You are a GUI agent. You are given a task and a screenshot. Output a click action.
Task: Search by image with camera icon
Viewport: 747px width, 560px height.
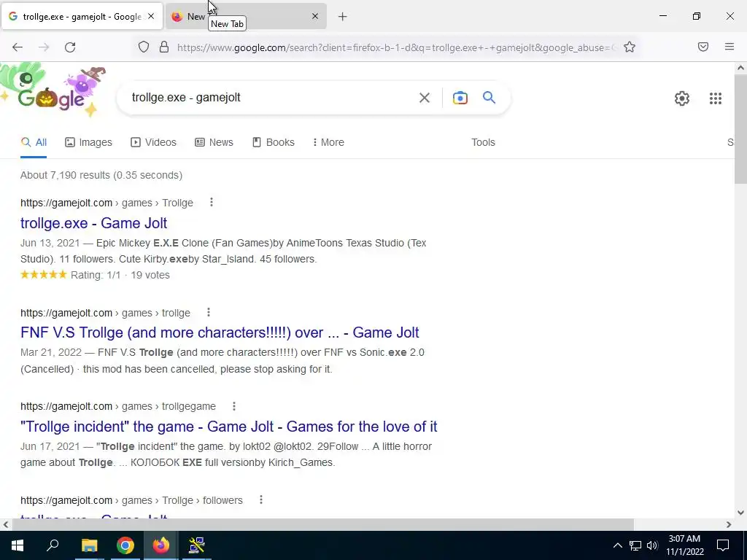(x=460, y=98)
